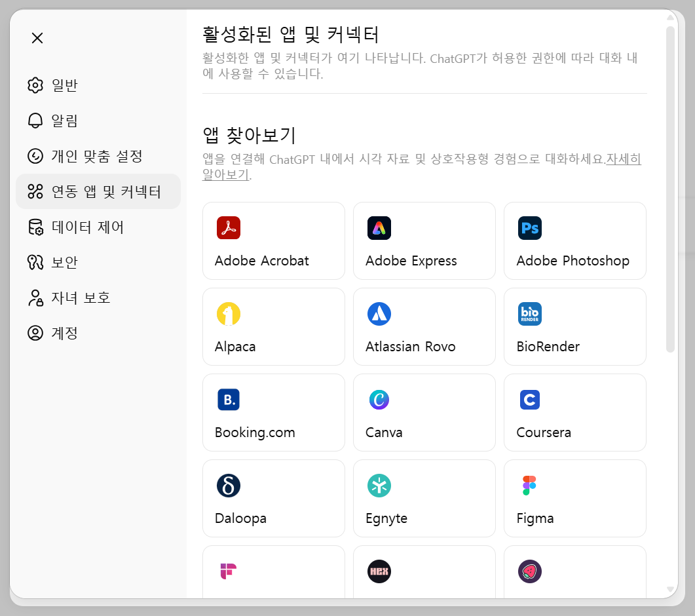Image resolution: width=695 pixels, height=616 pixels.
Task: Open the Adobe Photoshop app card
Action: pyautogui.click(x=575, y=241)
